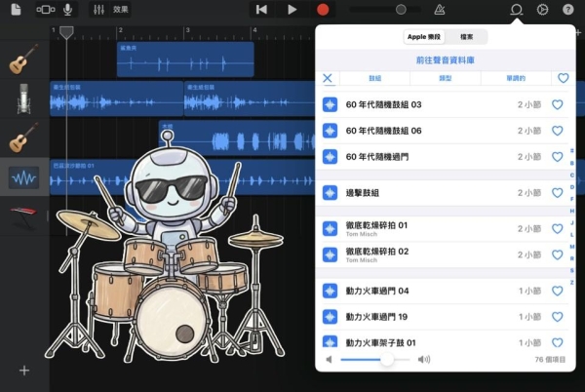Reset loop filters with the X button
Image resolution: width=585 pixels, height=392 pixels.
click(x=328, y=78)
